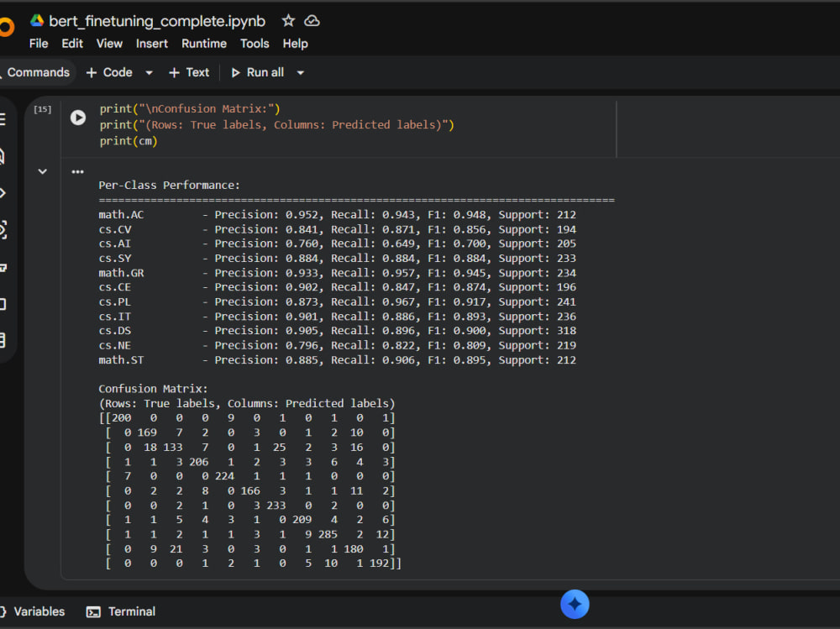Click the cs.CV performance row
Image resolution: width=840 pixels, height=629 pixels.
click(337, 229)
